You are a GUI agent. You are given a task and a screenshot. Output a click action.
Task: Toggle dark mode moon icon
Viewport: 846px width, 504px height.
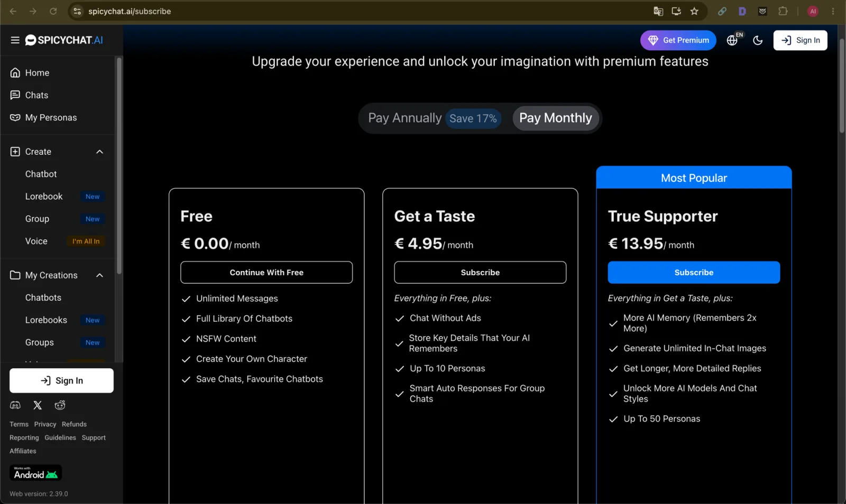pos(758,40)
